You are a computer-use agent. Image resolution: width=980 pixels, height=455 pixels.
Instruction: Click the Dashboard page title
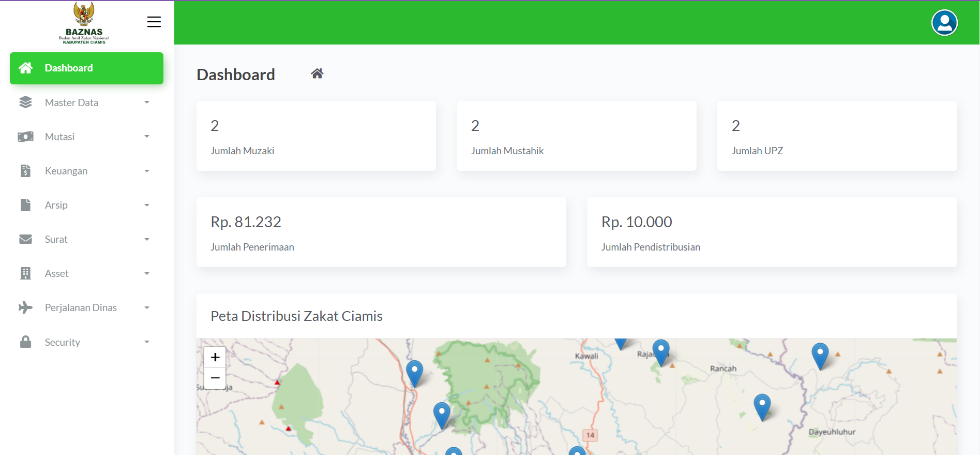(236, 75)
